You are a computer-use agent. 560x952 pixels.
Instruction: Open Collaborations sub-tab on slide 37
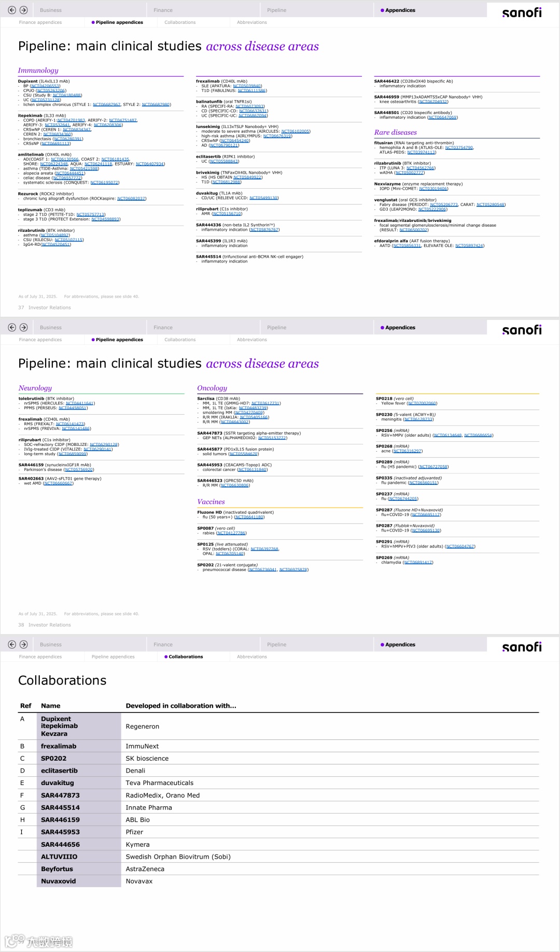pos(180,22)
